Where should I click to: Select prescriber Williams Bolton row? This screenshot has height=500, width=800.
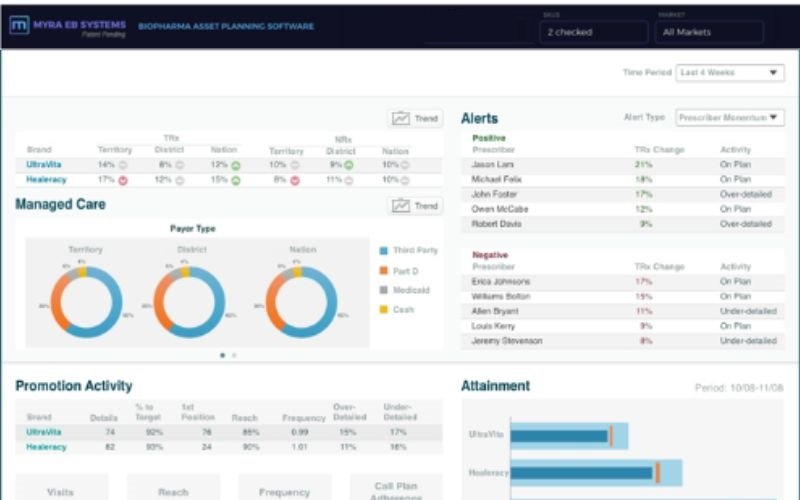623,296
